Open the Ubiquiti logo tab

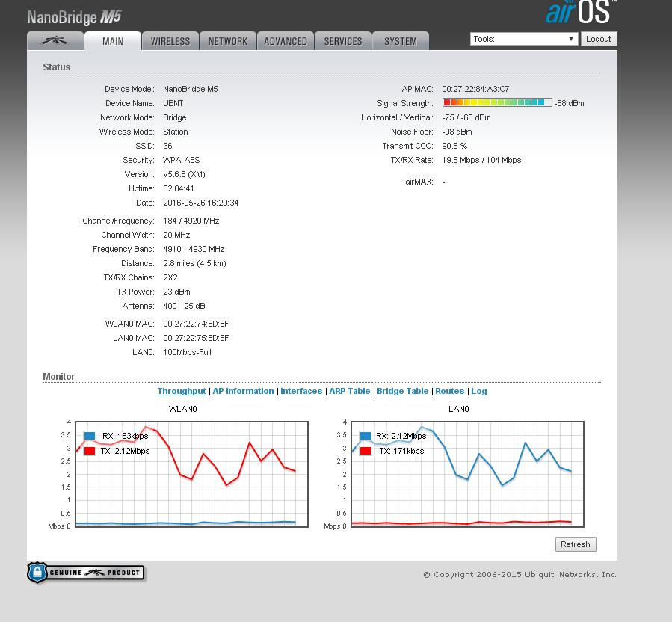[55, 41]
